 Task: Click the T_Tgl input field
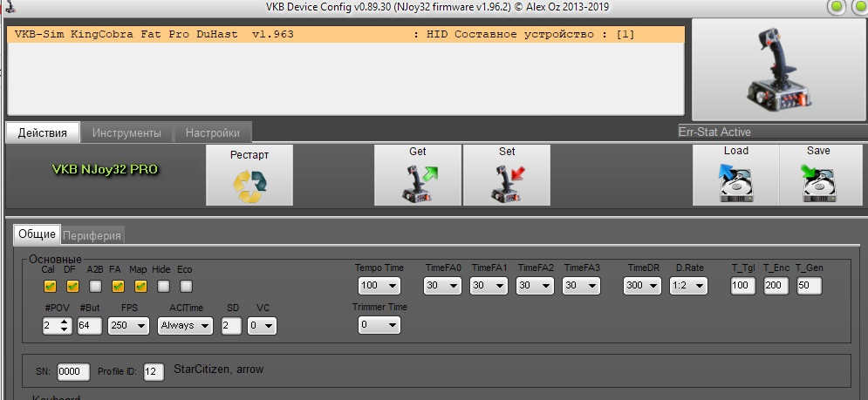(x=743, y=286)
